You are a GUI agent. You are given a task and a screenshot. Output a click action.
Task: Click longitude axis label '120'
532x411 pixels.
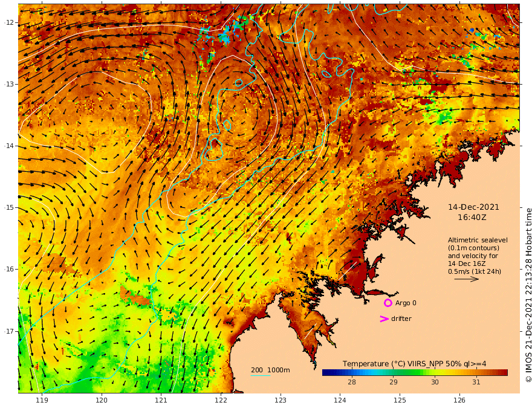(x=102, y=401)
